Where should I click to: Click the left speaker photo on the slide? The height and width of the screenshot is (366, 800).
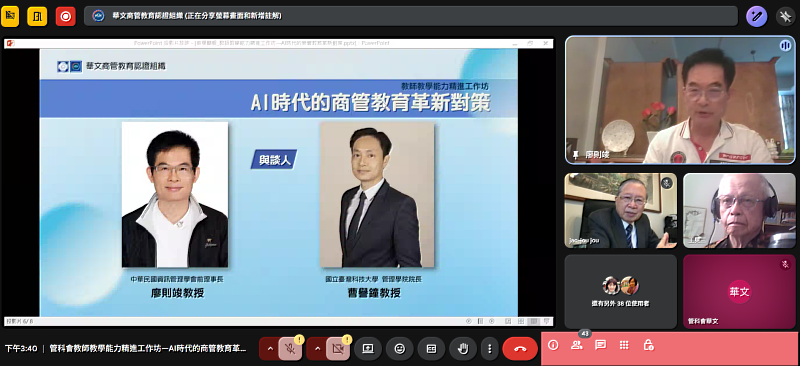coord(174,194)
